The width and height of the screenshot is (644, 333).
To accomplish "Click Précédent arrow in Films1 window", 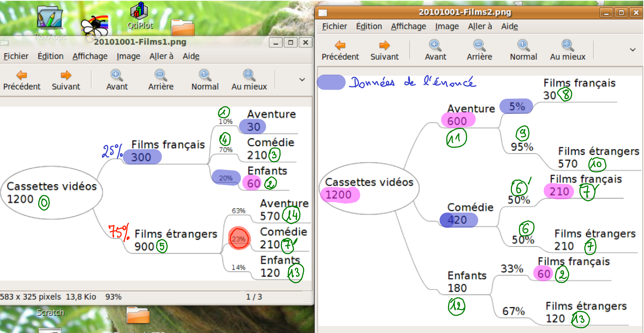I will [x=22, y=75].
